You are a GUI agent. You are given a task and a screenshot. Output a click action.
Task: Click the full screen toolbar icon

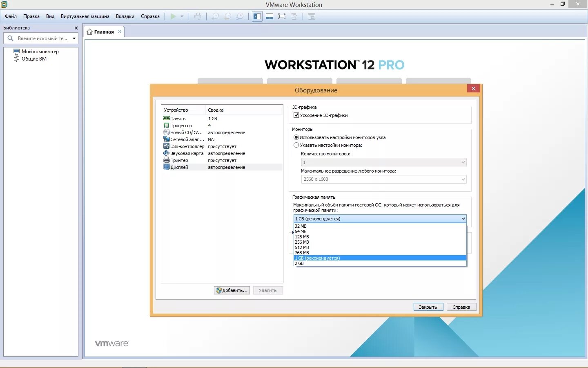(x=282, y=16)
